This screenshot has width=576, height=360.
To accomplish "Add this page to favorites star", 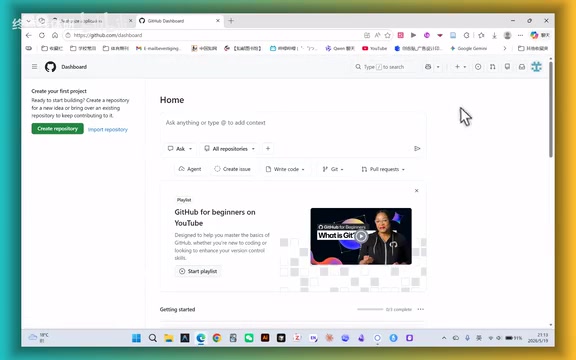I will [388, 35].
